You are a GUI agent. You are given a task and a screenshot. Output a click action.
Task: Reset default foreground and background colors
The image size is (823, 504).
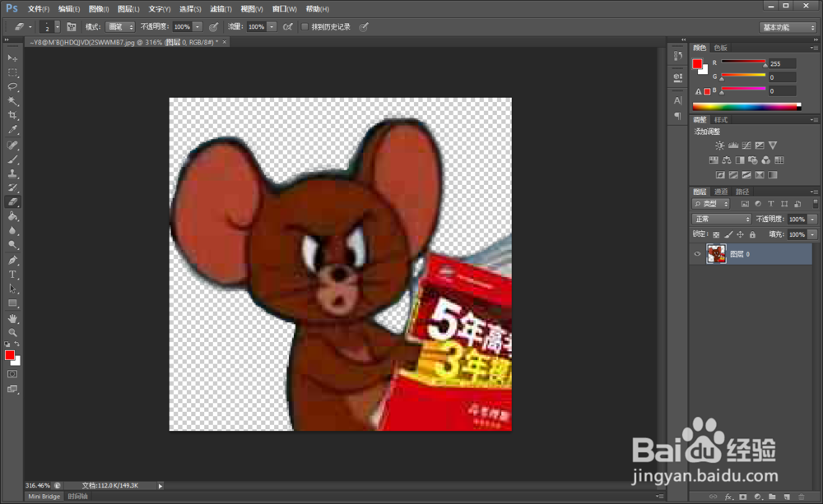coord(7,344)
